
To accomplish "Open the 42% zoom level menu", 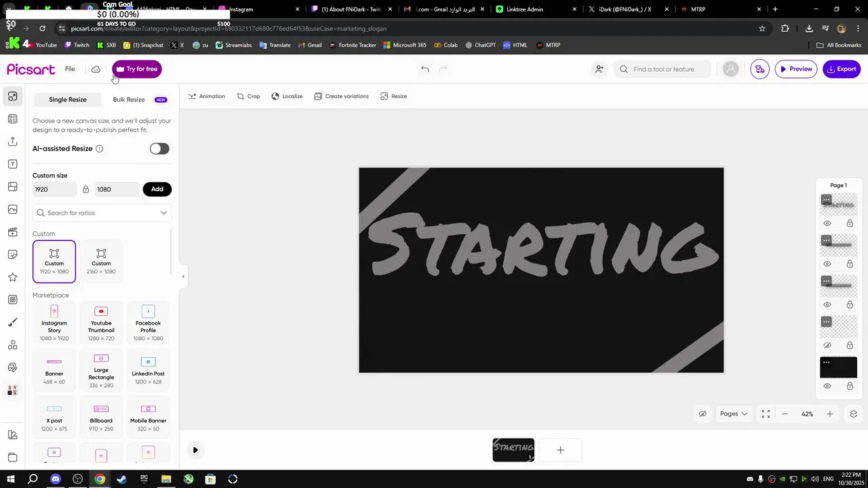I will [x=807, y=414].
